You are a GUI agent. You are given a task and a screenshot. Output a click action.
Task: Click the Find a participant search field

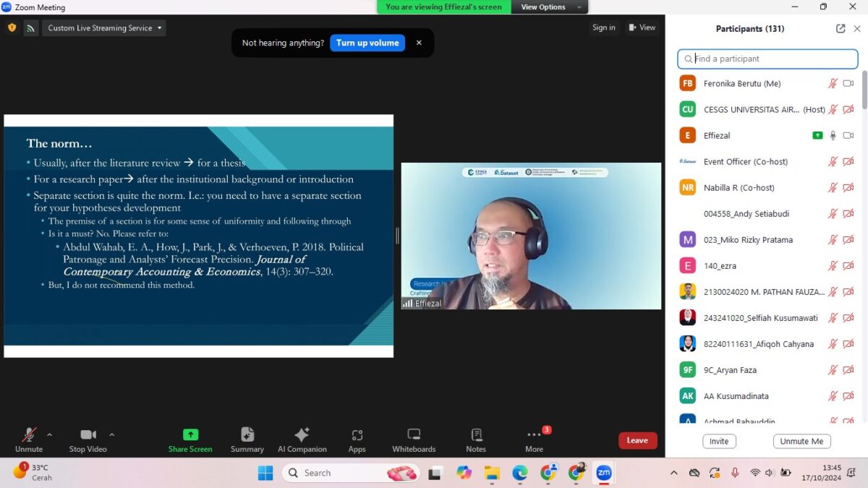click(x=767, y=59)
